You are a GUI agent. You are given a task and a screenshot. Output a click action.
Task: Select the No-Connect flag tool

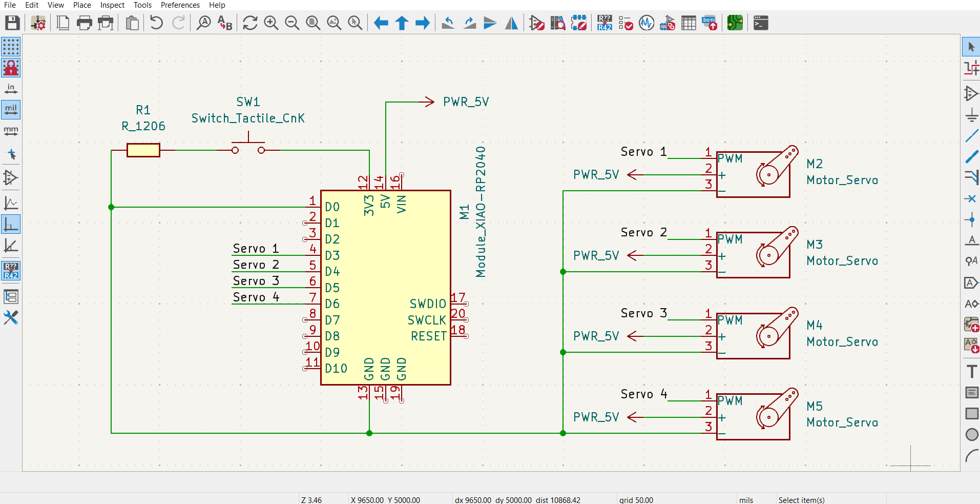(971, 198)
